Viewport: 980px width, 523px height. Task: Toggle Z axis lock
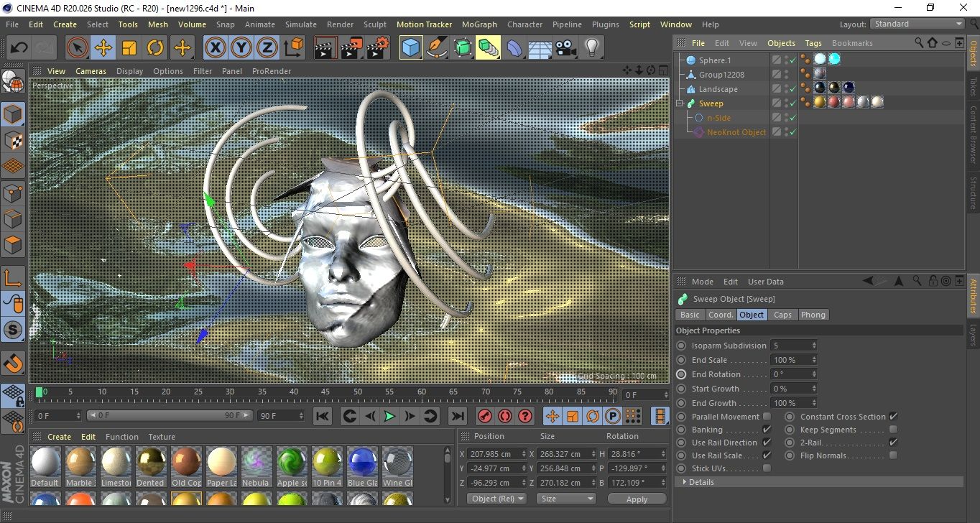pos(267,48)
